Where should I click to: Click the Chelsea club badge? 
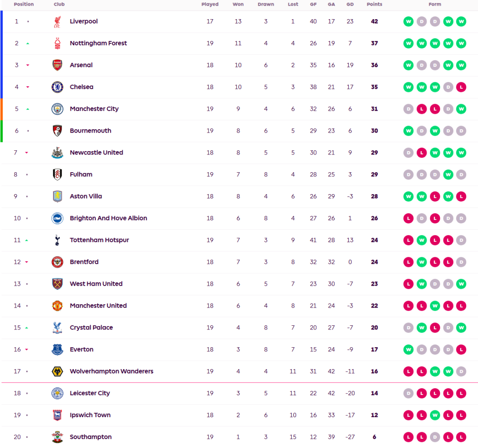[x=57, y=87]
